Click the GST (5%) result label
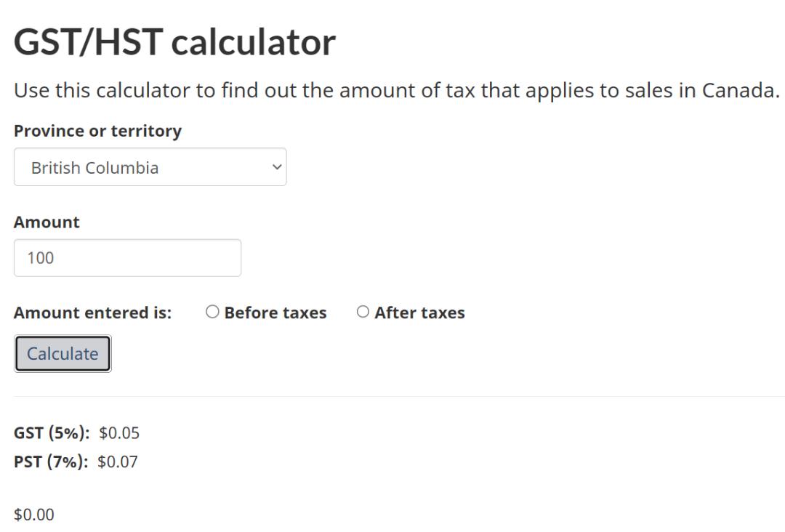This screenshot has width=785, height=532. 52,434
